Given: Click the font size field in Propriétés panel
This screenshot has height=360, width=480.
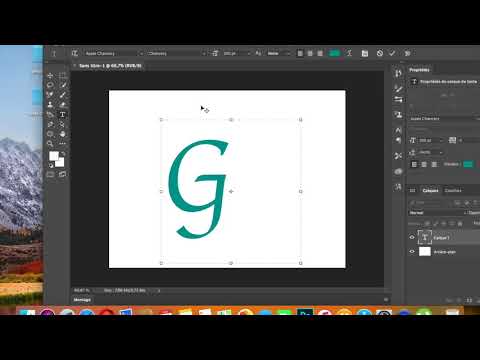Looking at the screenshot, I should coord(430,140).
